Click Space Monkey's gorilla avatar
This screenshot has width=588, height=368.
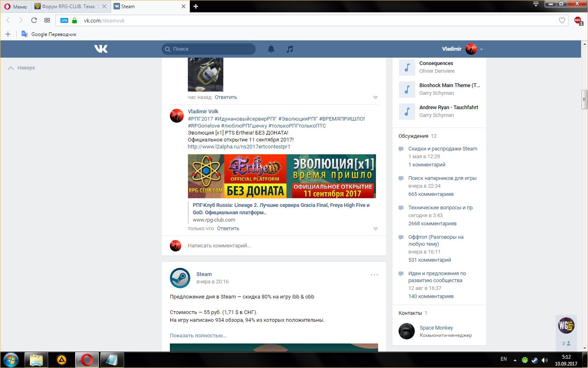(x=407, y=331)
